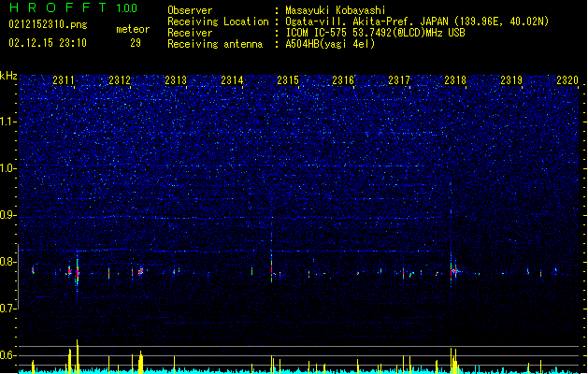Click the kHz axis unit label
Screen dimensions: 588x374
(8, 76)
